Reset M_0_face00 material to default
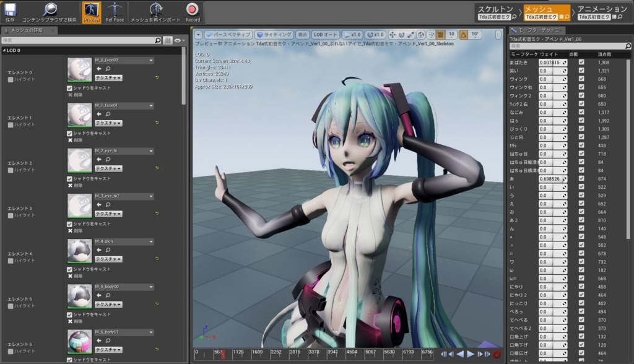Screen dimensions: 634x364 (157, 77)
